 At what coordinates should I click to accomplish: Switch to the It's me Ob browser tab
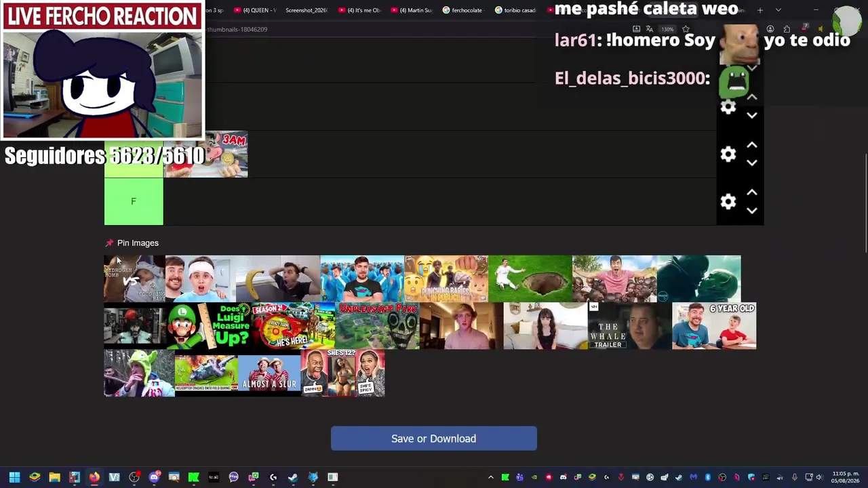tap(359, 10)
